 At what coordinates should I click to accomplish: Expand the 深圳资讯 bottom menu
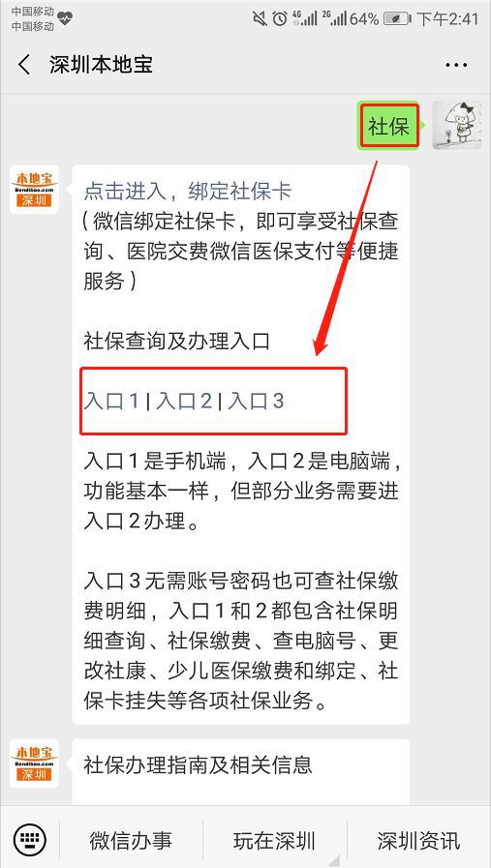click(418, 840)
